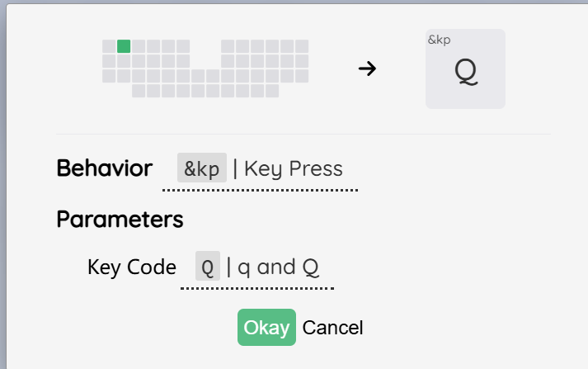Open the Key Code dropdown

257,270
